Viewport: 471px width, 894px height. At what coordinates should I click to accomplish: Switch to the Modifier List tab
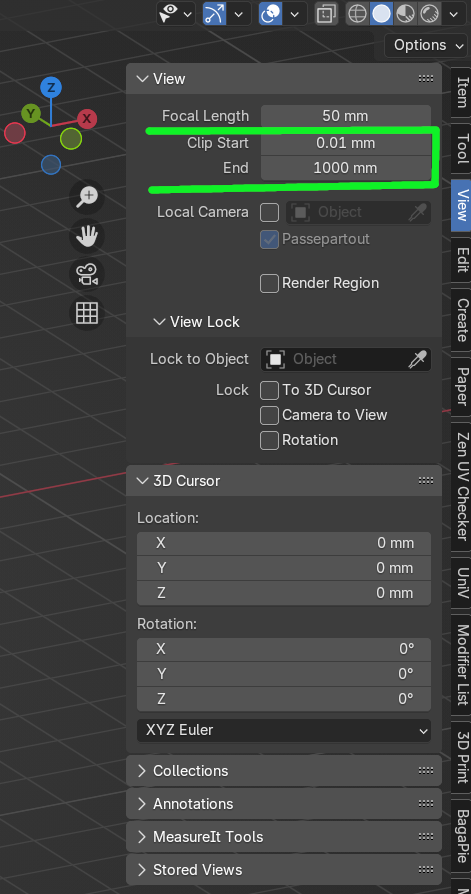click(462, 664)
